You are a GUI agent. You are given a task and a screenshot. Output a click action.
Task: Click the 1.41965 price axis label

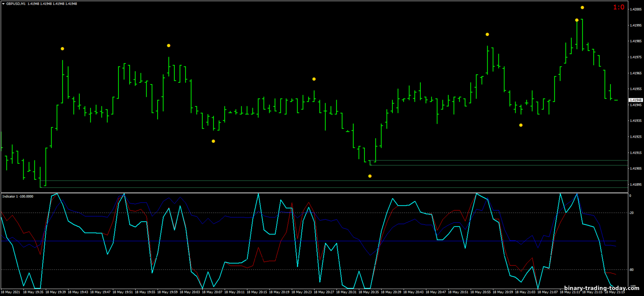[x=635, y=73]
